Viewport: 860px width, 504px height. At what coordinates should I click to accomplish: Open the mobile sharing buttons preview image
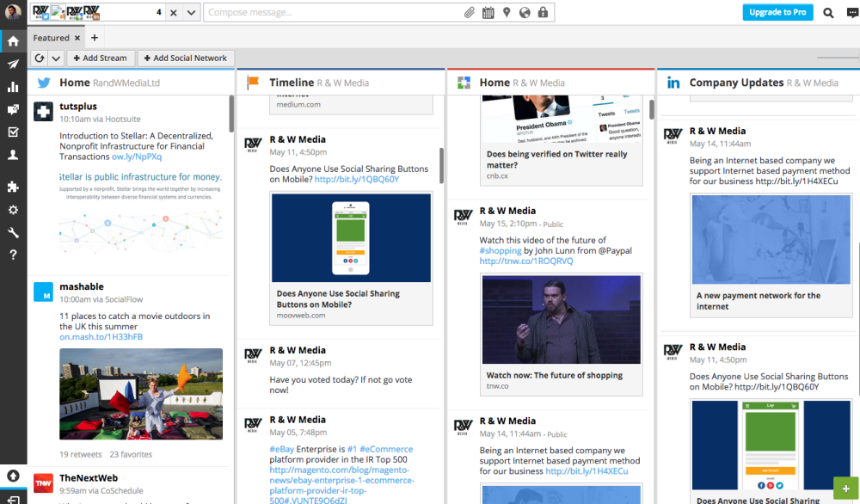click(x=351, y=238)
